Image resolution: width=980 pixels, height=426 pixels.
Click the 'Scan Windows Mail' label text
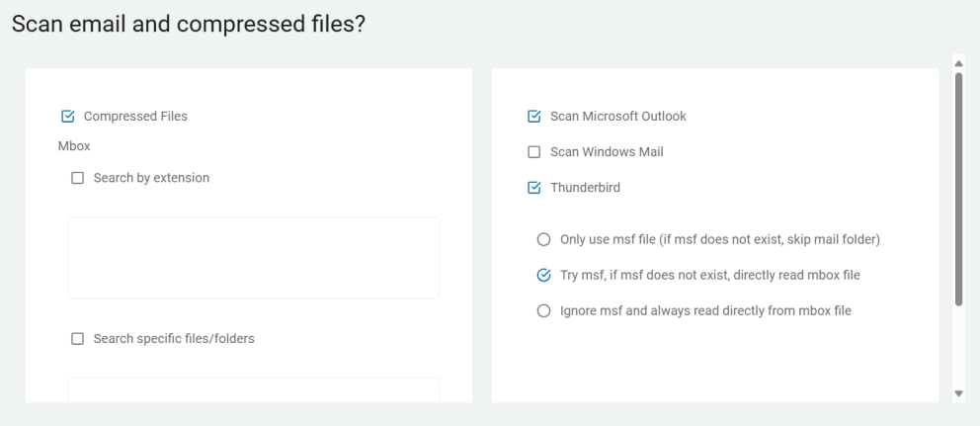pyautogui.click(x=607, y=152)
